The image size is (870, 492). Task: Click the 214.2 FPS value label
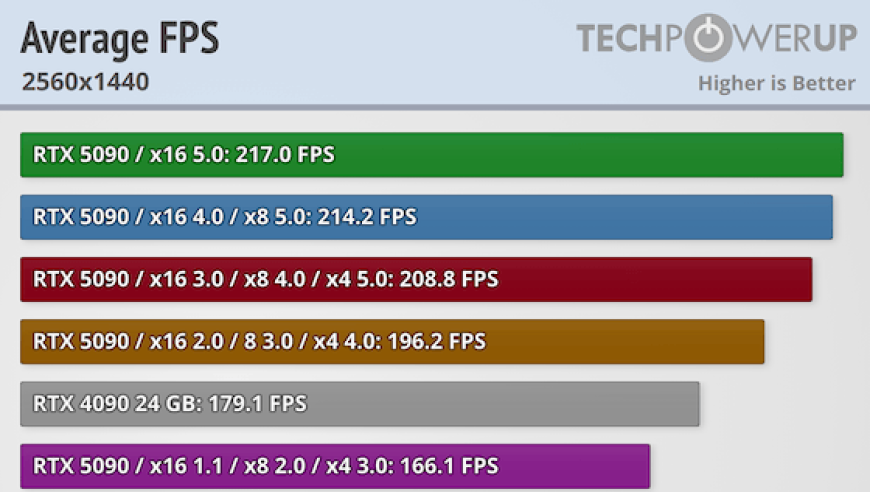[366, 217]
